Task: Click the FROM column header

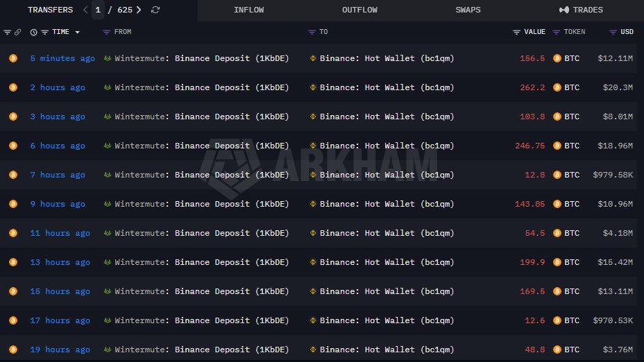Action: 123,32
